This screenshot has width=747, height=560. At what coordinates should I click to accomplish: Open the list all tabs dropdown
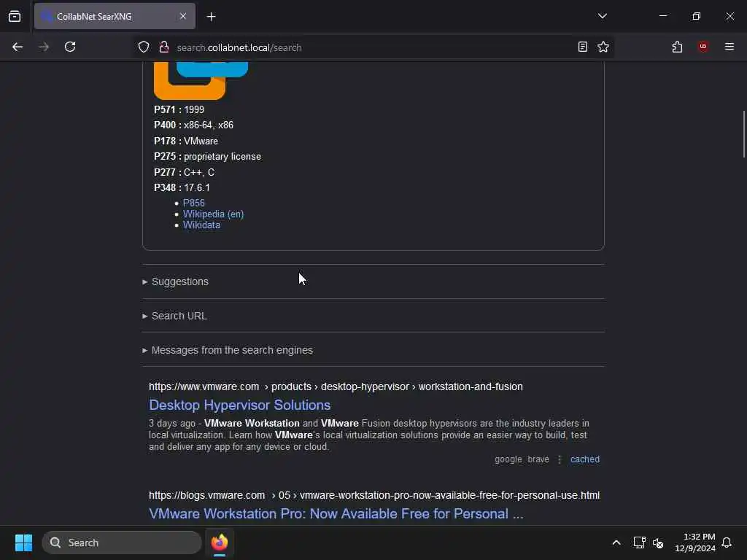point(602,16)
